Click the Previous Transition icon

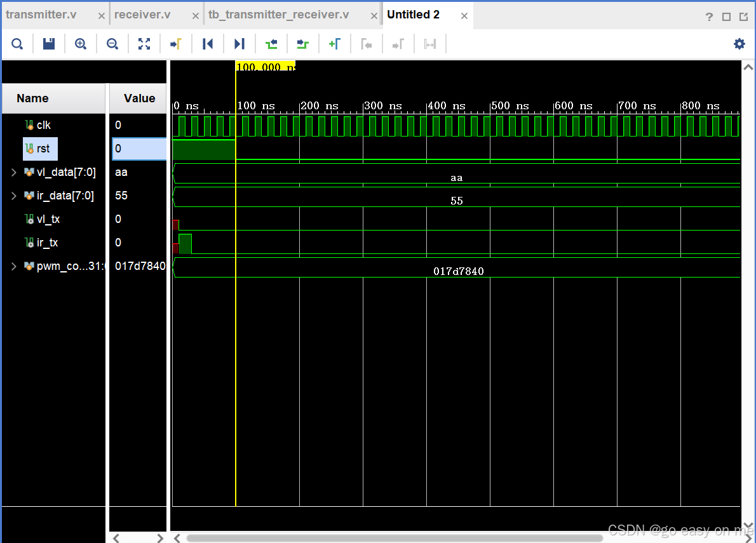271,43
